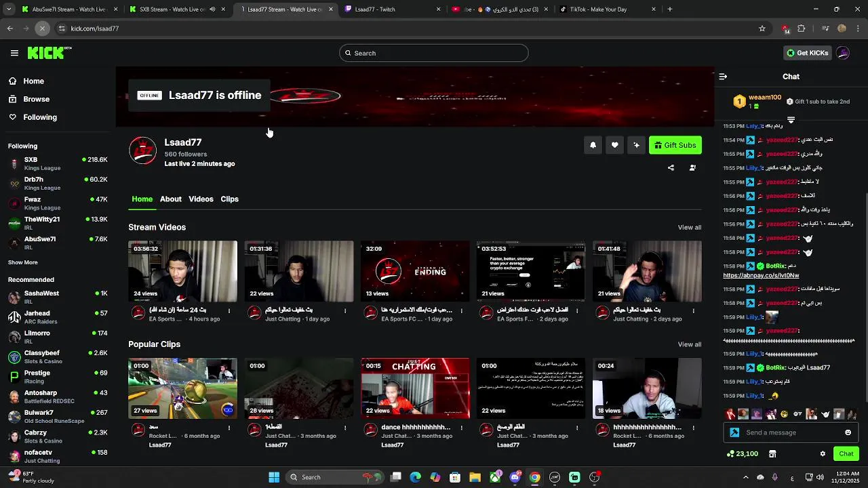This screenshot has width=868, height=488.
Task: Open Microsoft Edge from taskbar
Action: pos(416,477)
